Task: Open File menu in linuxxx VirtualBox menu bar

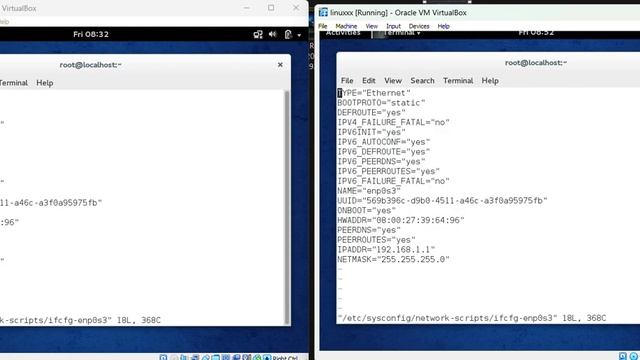Action: pyautogui.click(x=322, y=26)
